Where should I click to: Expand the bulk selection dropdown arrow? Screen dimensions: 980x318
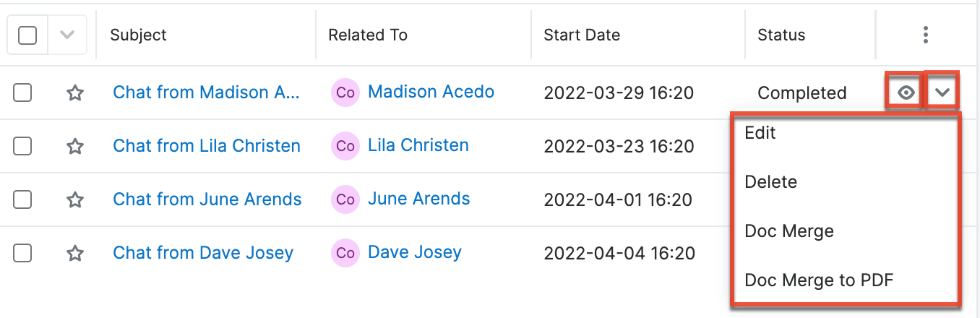tap(67, 35)
